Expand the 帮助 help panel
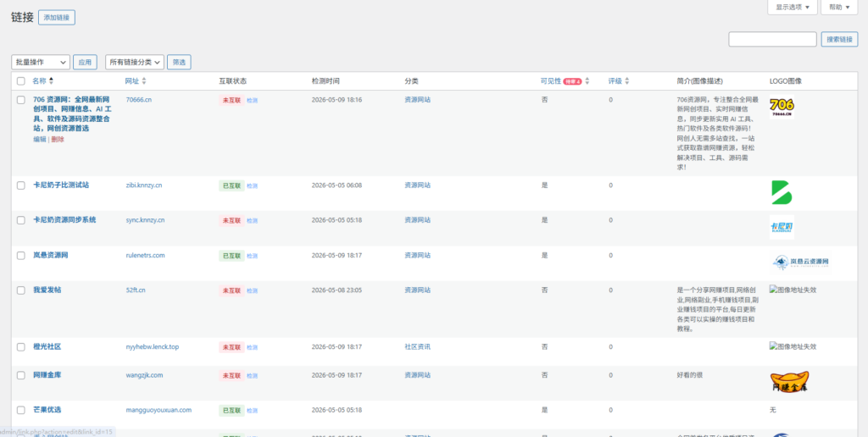The height and width of the screenshot is (437, 868). point(839,7)
